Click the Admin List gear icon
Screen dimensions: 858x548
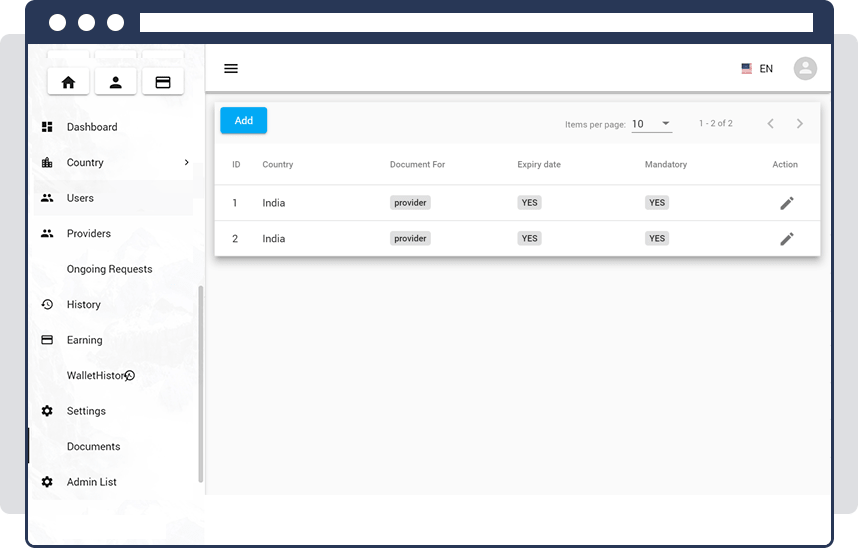[47, 482]
